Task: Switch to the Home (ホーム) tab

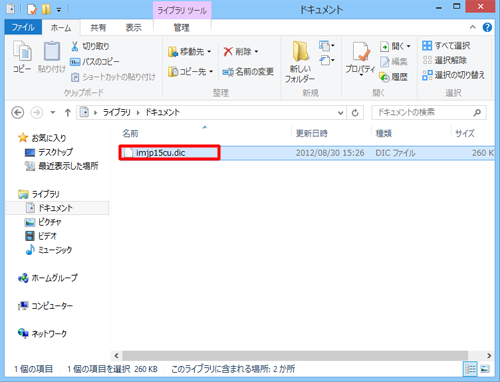Action: click(61, 28)
